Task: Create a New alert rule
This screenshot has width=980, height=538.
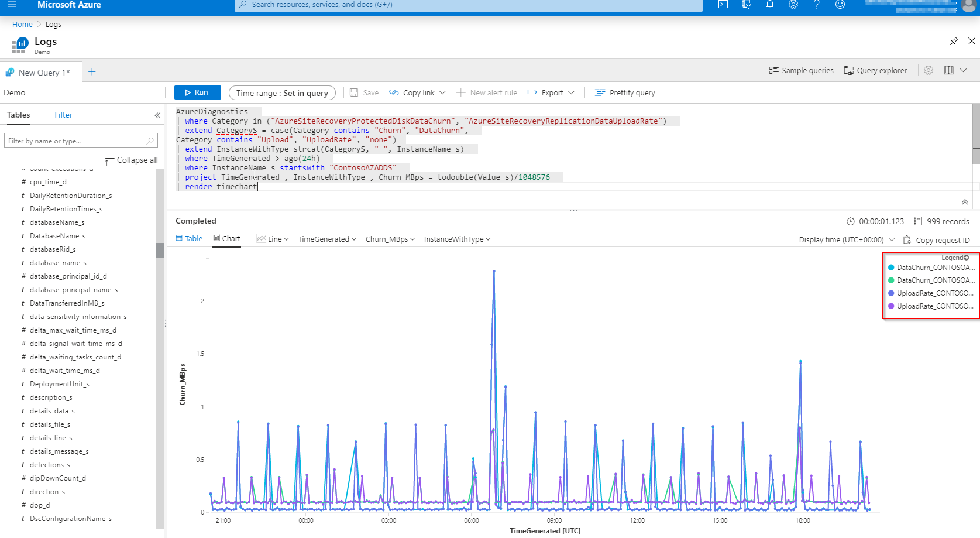Action: coord(487,92)
